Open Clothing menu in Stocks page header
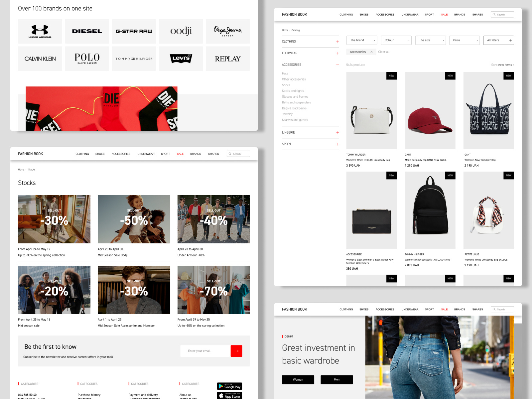 point(82,154)
